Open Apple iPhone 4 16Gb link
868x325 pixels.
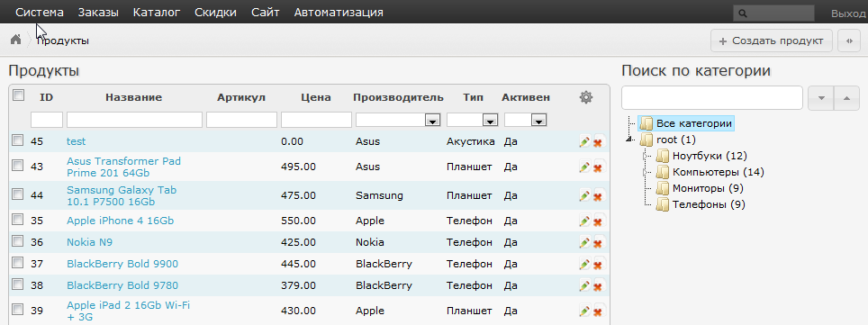click(120, 221)
